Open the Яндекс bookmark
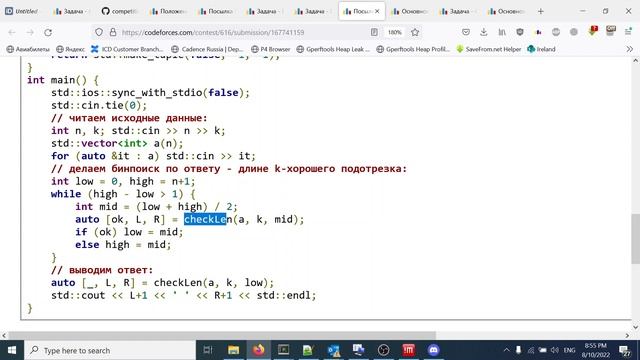Screen dimensions: 640x360 pyautogui.click(x=71, y=49)
